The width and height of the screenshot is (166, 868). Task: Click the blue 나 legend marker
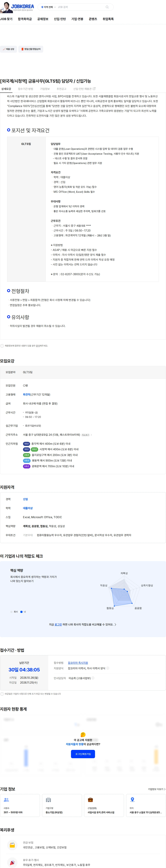click(x=22, y=612)
